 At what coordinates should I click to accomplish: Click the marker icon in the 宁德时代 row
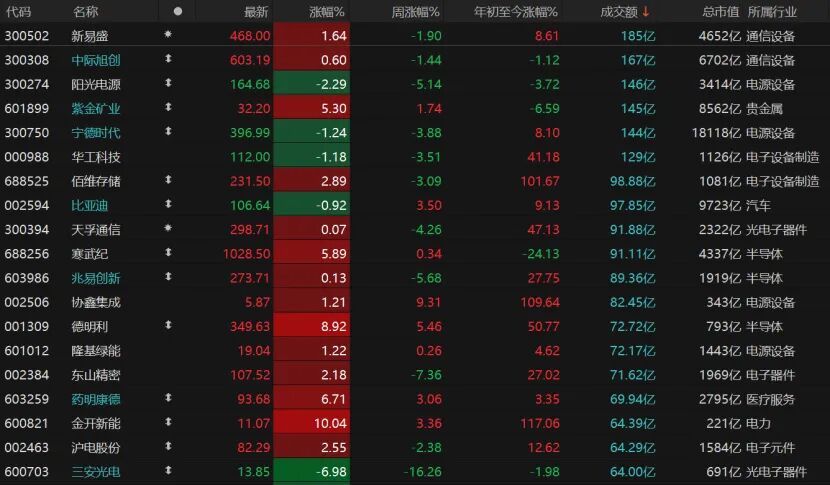tap(168, 131)
